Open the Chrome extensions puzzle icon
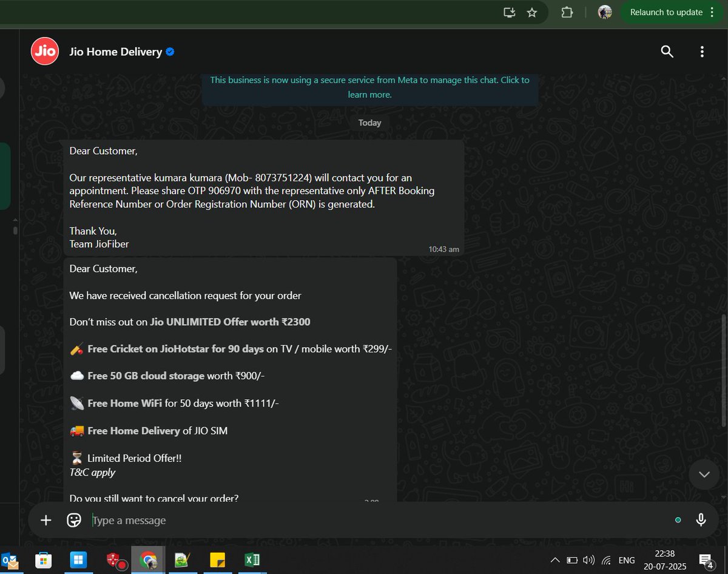The width and height of the screenshot is (728, 574). pos(567,12)
